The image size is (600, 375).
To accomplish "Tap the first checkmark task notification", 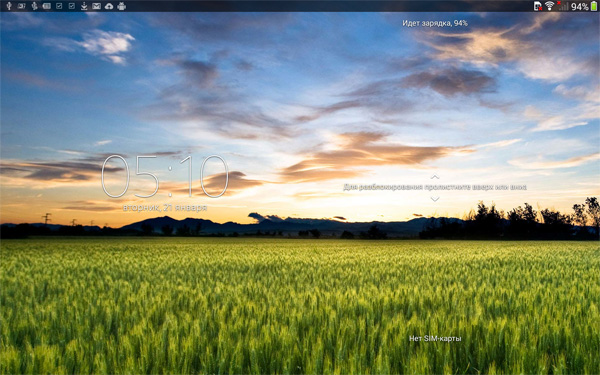I will 59,6.
